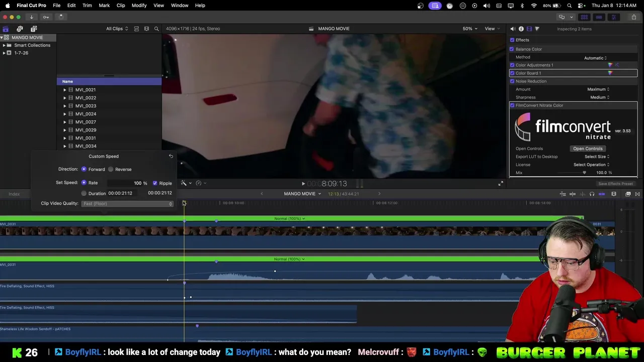Open the All Clips filter dropdown
Screen dimensions: 644x362
click(117, 29)
